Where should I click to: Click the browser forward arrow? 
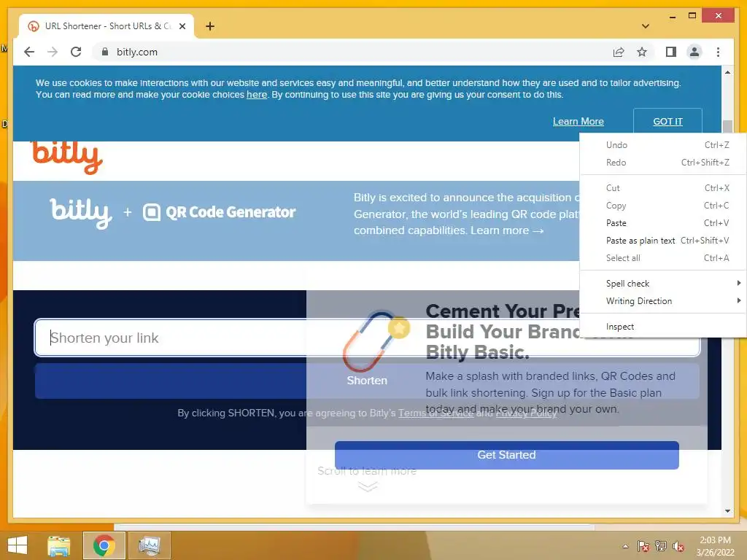(53, 52)
